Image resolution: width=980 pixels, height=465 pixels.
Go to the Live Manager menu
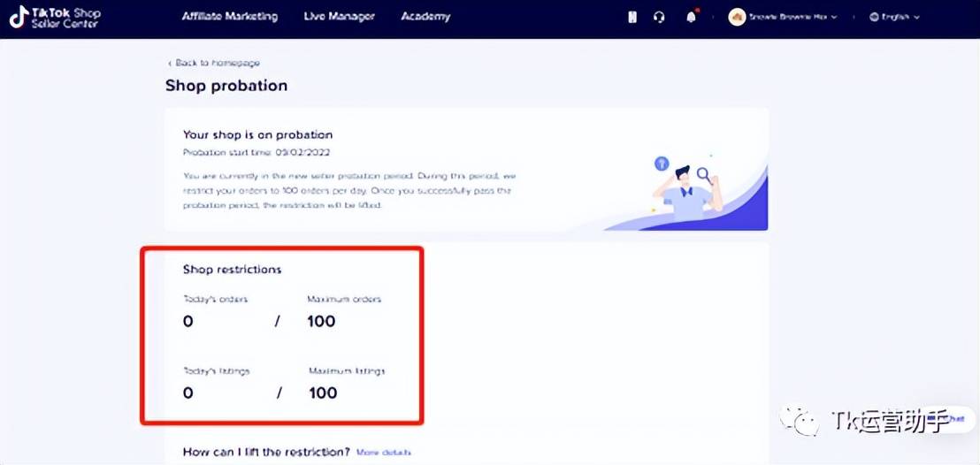[x=340, y=17]
